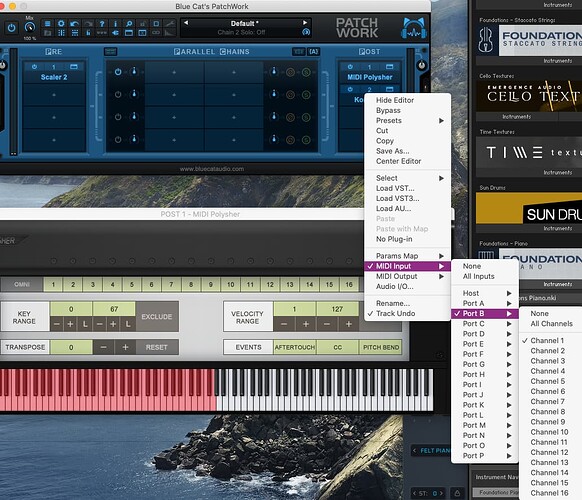Click the wrench tool icon in toolbar
The image size is (582, 500).
[x=170, y=24]
